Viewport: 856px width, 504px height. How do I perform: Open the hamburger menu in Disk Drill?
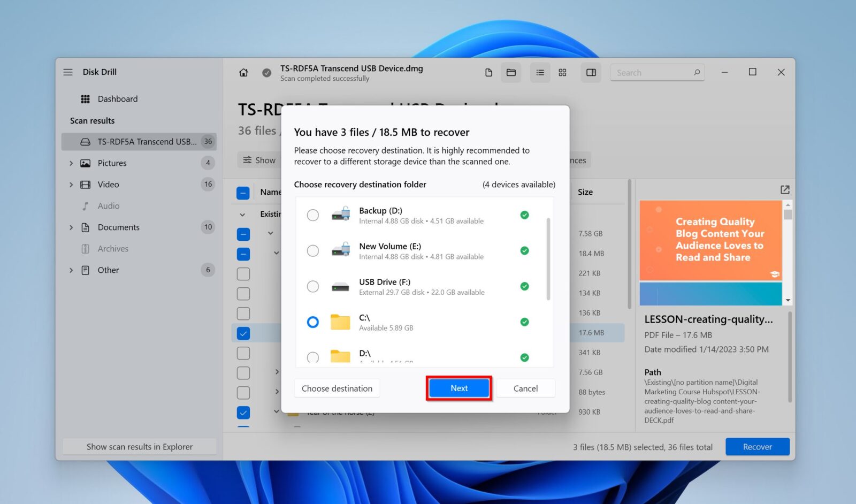tap(68, 72)
